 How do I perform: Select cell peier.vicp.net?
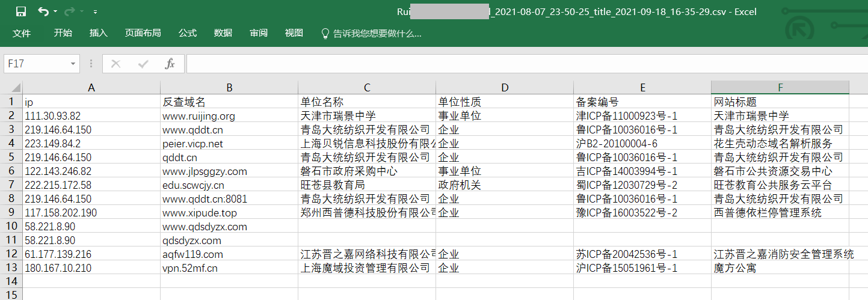coord(229,143)
